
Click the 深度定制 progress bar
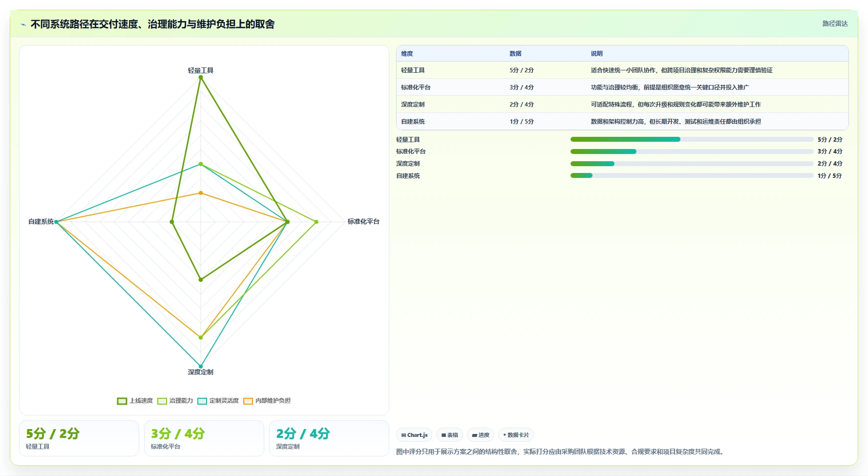tap(692, 164)
